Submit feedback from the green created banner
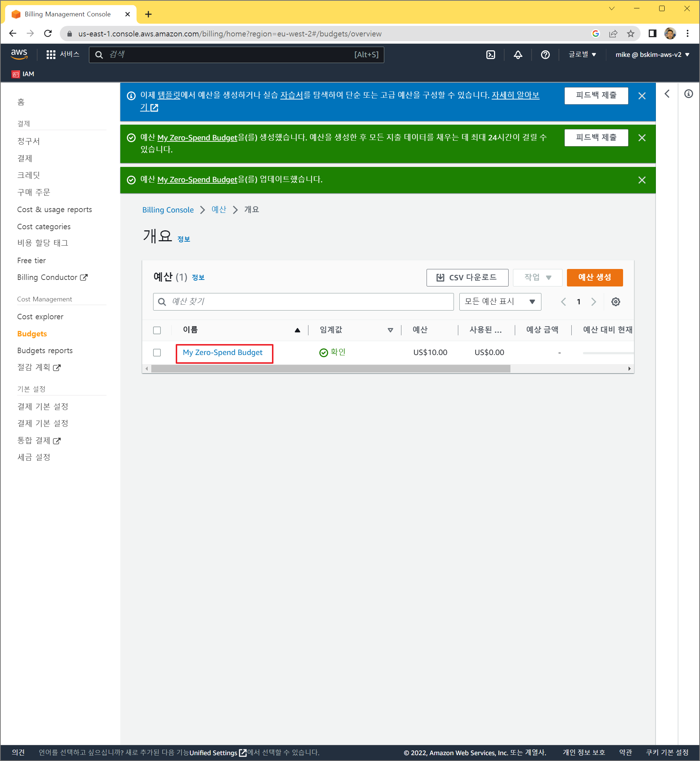The height and width of the screenshot is (761, 700). click(x=596, y=137)
